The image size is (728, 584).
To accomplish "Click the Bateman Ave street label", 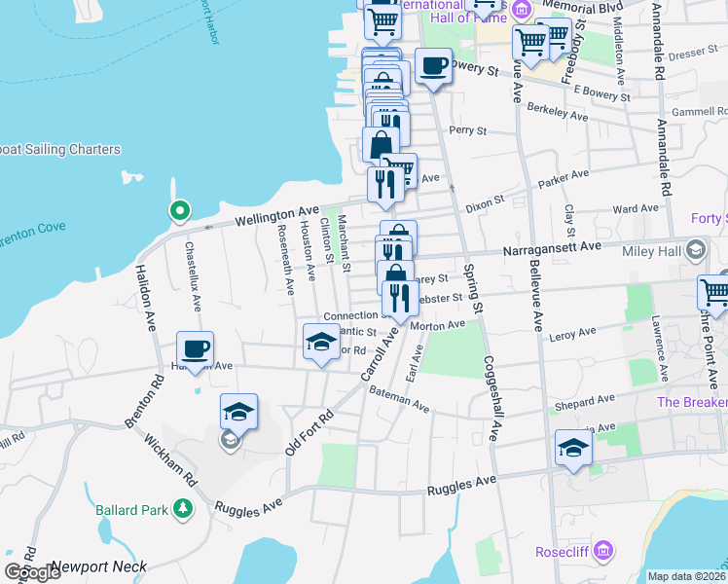I will 399,399.
